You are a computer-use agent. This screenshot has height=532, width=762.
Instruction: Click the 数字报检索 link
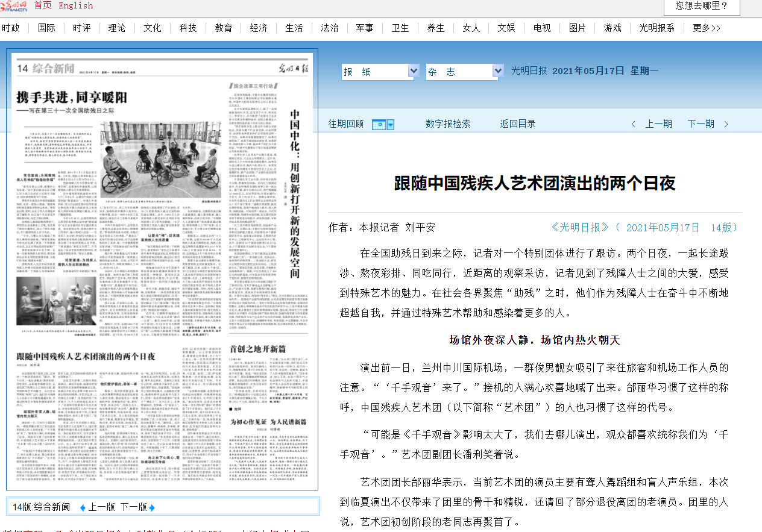click(x=448, y=124)
